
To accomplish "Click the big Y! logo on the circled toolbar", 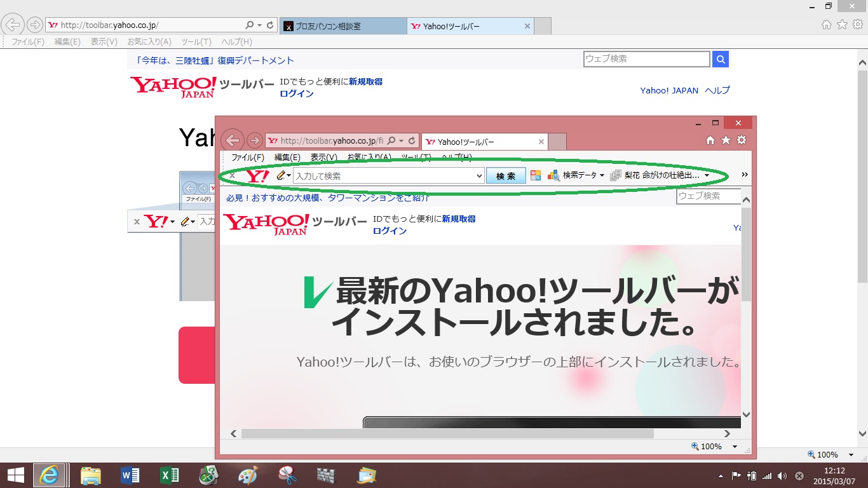I will tap(257, 175).
